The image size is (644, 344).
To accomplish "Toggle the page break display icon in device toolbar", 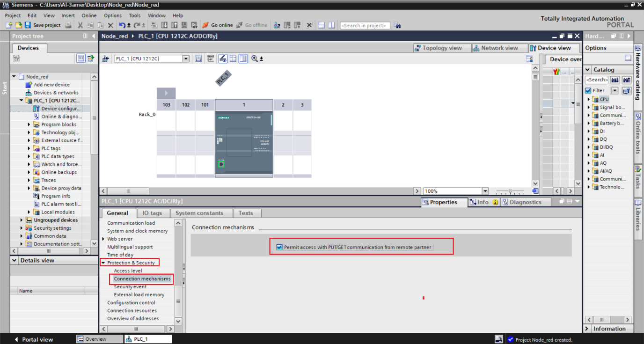I will pyautogui.click(x=233, y=59).
